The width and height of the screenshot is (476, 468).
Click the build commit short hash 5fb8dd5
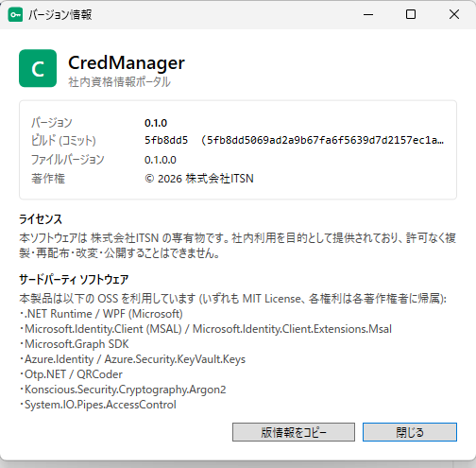click(x=166, y=140)
